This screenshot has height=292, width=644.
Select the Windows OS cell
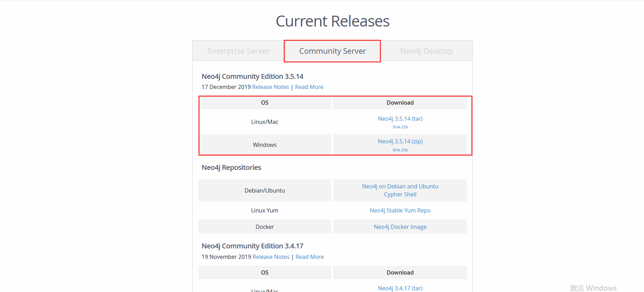(265, 145)
